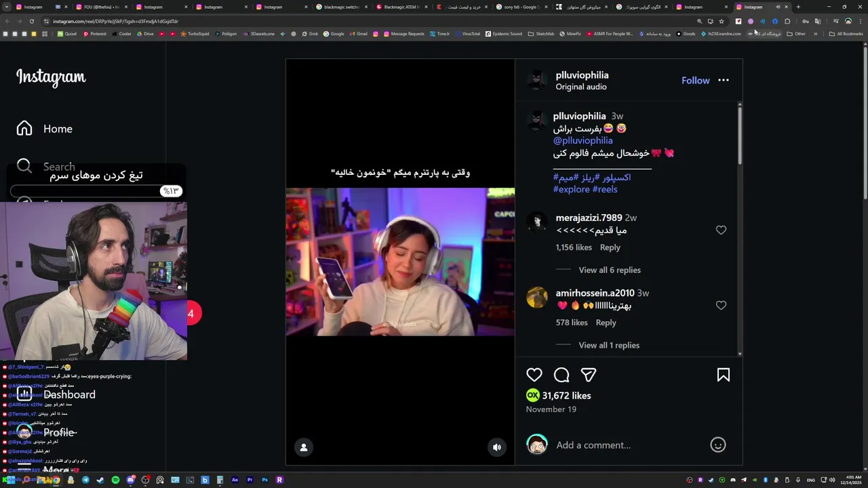Save the reel with the bookmark icon
This screenshot has width=868, height=488.
723,375
